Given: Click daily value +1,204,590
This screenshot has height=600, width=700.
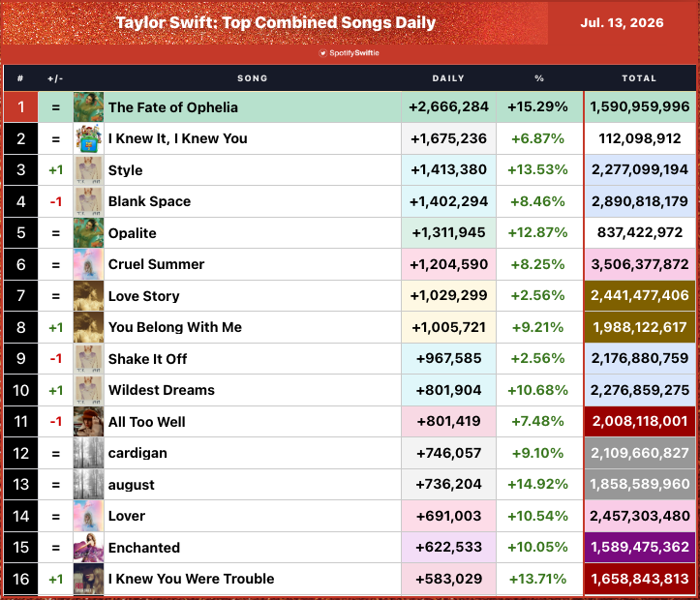Looking at the screenshot, I should (448, 264).
